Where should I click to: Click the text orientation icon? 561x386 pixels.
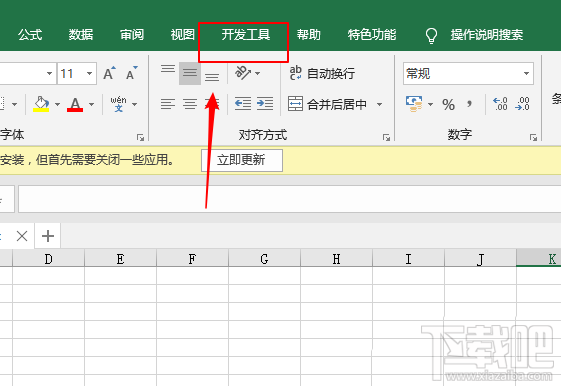click(x=243, y=73)
